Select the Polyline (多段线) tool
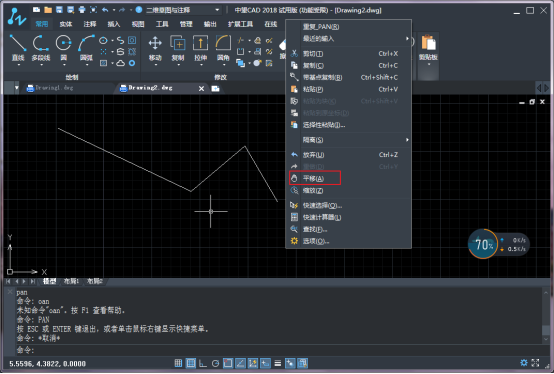The height and width of the screenshot is (374, 554). [41, 48]
